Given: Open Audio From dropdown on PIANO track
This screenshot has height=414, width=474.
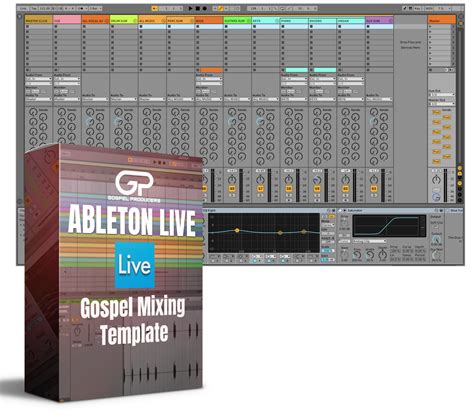Looking at the screenshot, I should click(294, 79).
